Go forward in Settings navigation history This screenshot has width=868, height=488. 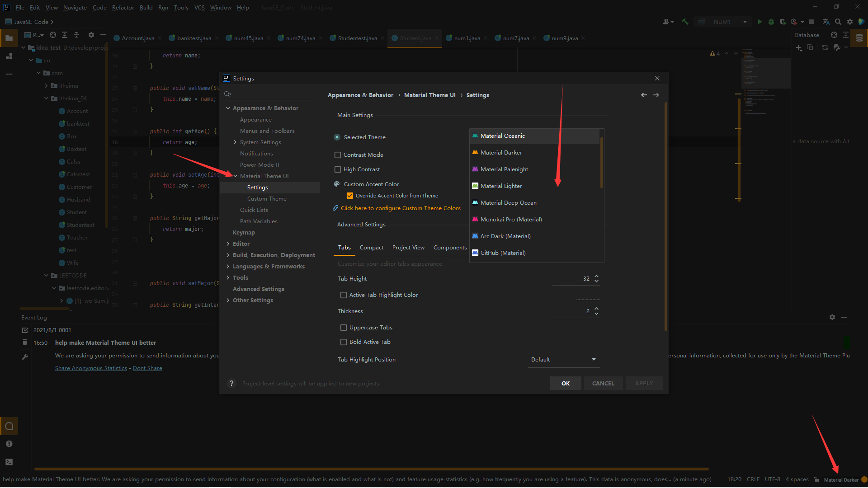click(x=656, y=95)
